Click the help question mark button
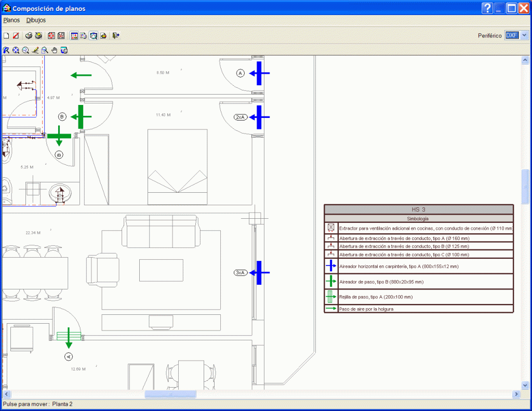The width and height of the screenshot is (532, 411). pos(487,8)
